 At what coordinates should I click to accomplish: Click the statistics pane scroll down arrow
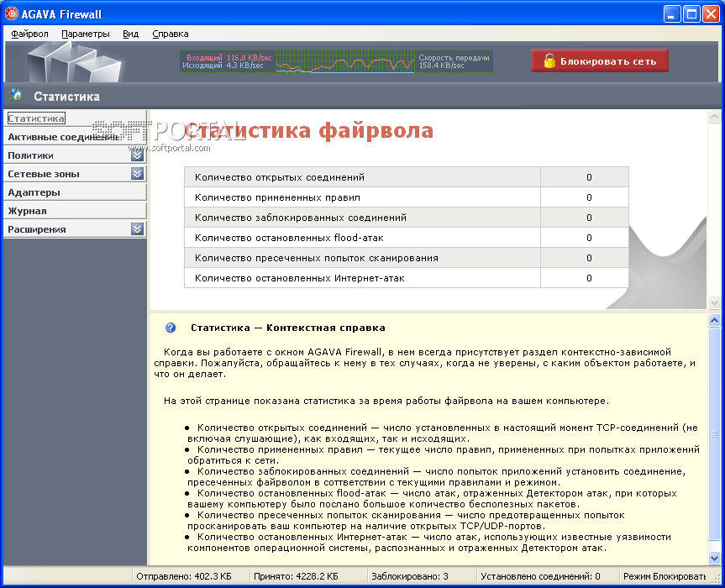point(714,302)
